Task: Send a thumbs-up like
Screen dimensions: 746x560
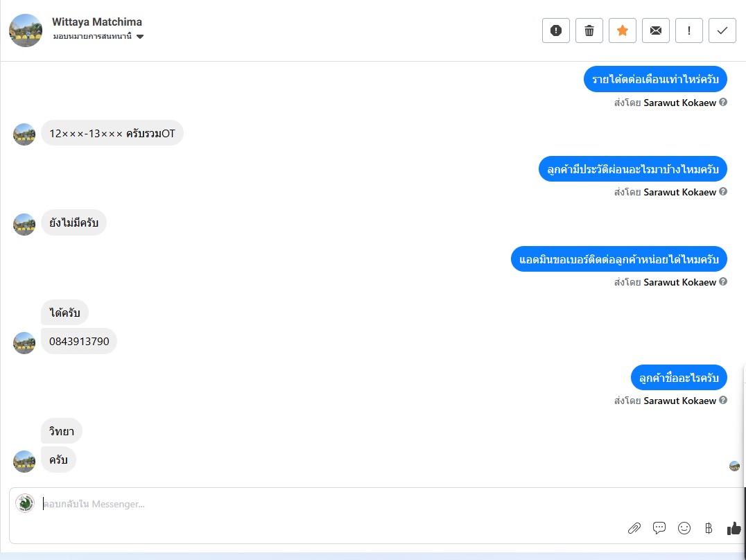Action: click(x=734, y=527)
